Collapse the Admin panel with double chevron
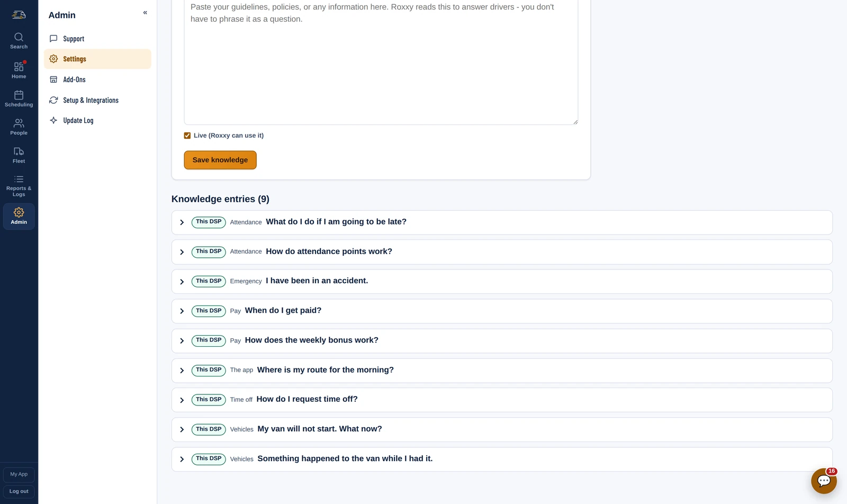 coord(145,13)
